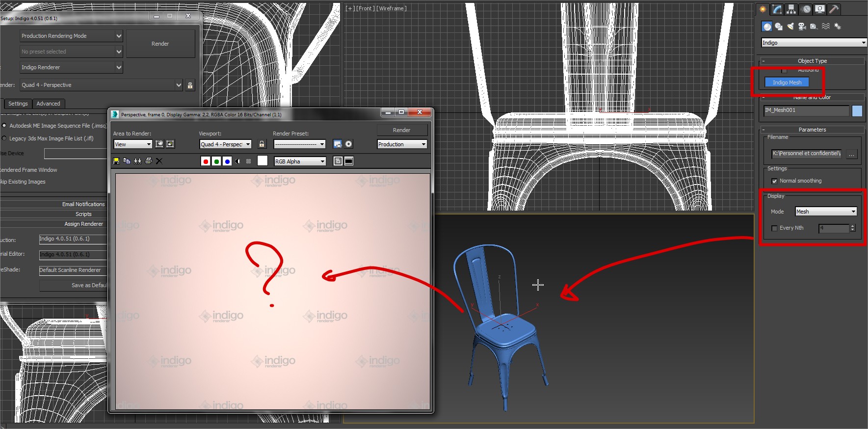Image resolution: width=868 pixels, height=429 pixels.
Task: Open the Create command panel tab
Action: [x=763, y=9]
